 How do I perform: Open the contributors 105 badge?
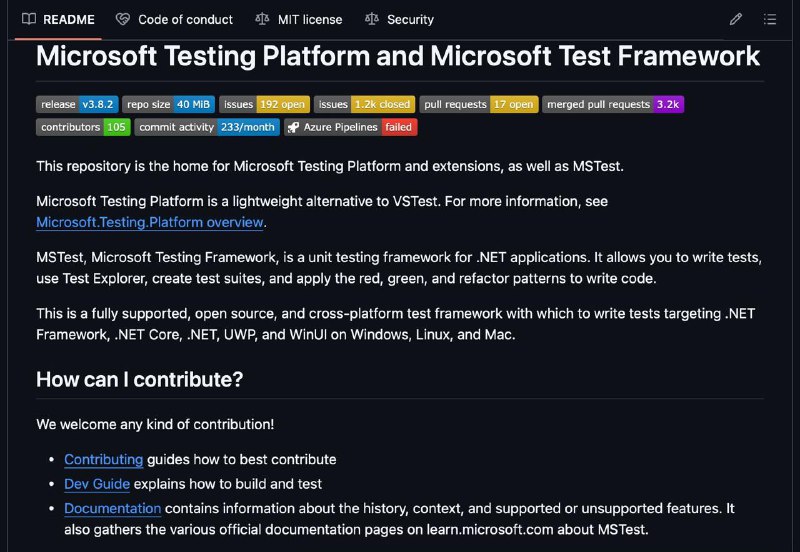tap(83, 127)
